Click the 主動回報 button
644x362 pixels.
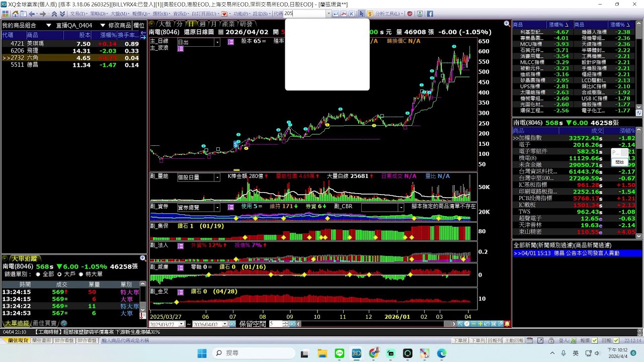click(514, 340)
